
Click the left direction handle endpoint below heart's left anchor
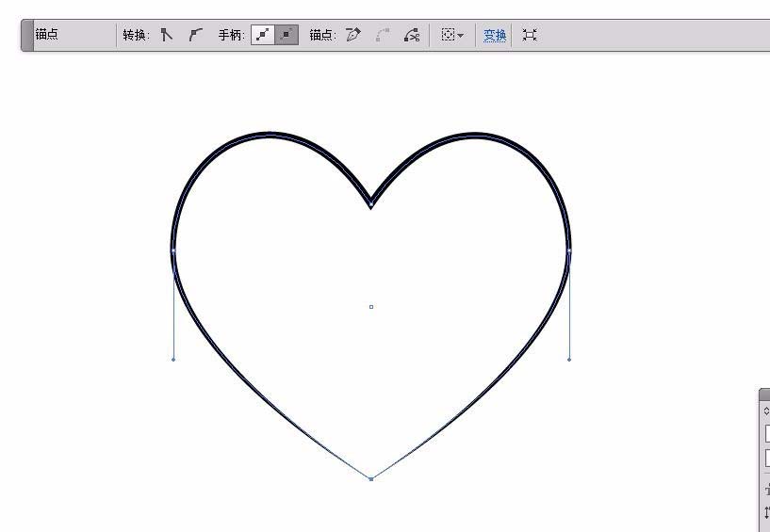click(x=173, y=360)
